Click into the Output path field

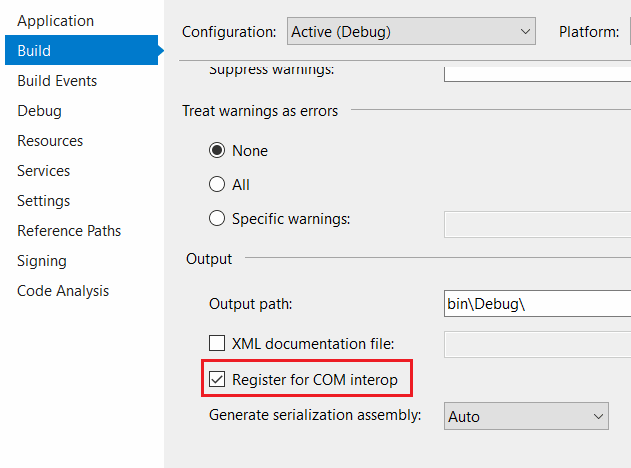click(x=537, y=304)
